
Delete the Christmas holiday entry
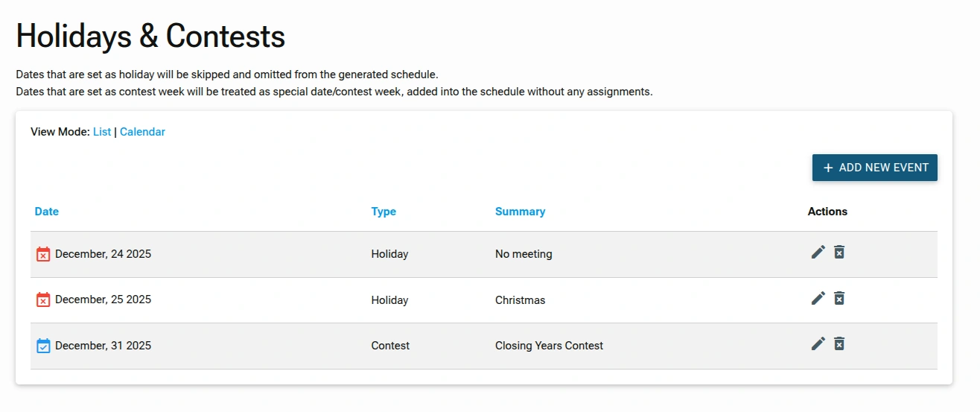(839, 299)
